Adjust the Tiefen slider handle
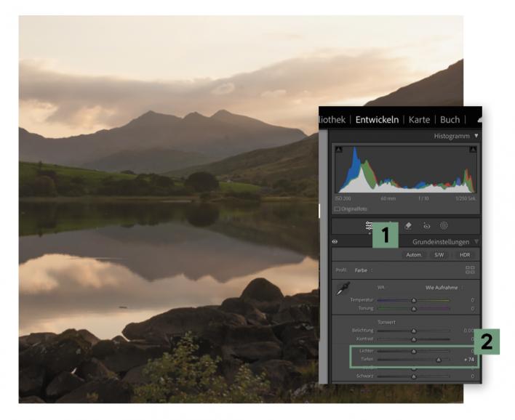The height and width of the screenshot is (420, 515). coord(439,360)
